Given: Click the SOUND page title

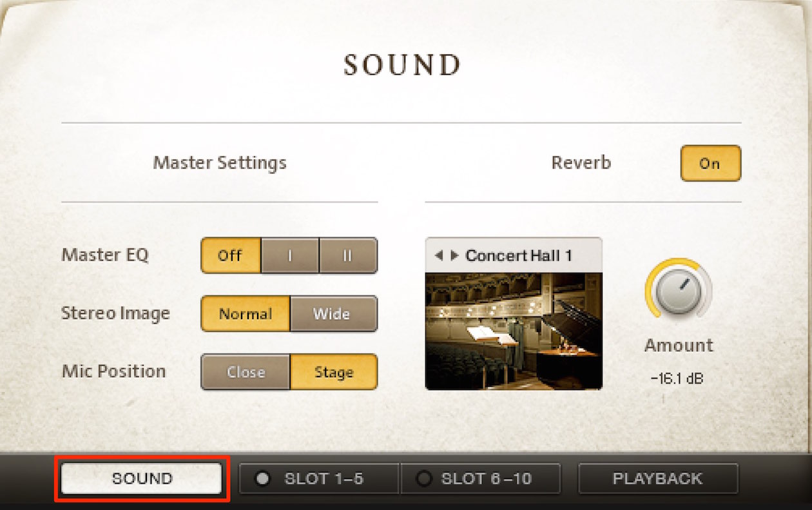Looking at the screenshot, I should click(x=402, y=65).
